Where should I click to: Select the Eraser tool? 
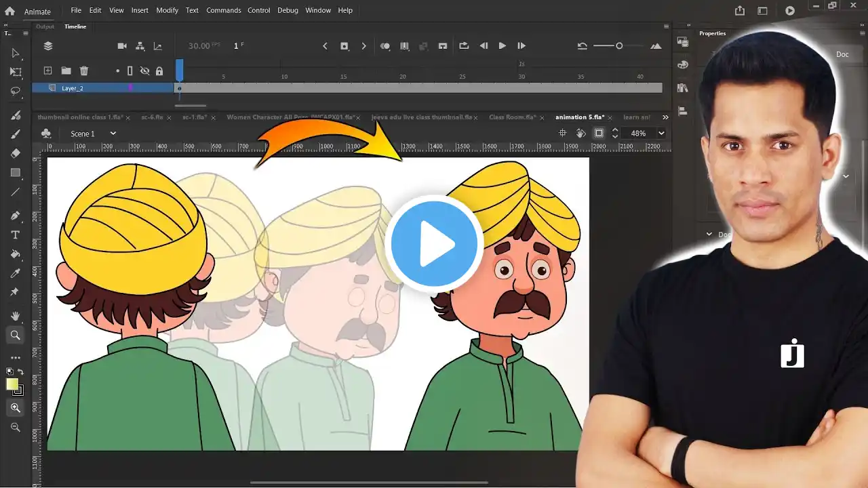[x=16, y=153]
